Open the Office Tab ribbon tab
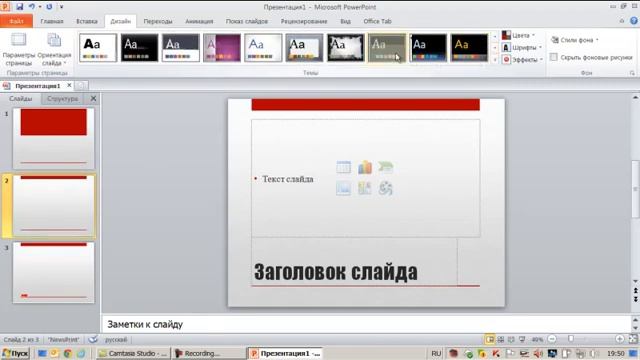The width and height of the screenshot is (640, 360). pos(377,21)
